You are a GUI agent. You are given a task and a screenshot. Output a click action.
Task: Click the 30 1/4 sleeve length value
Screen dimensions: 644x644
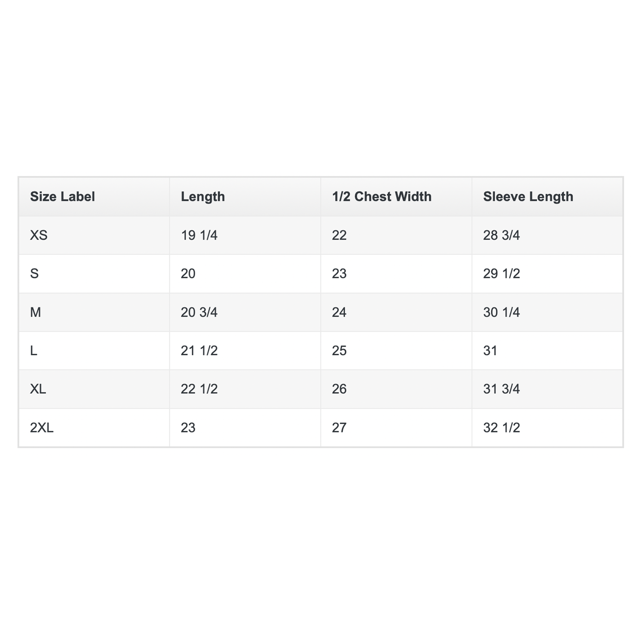coord(501,312)
